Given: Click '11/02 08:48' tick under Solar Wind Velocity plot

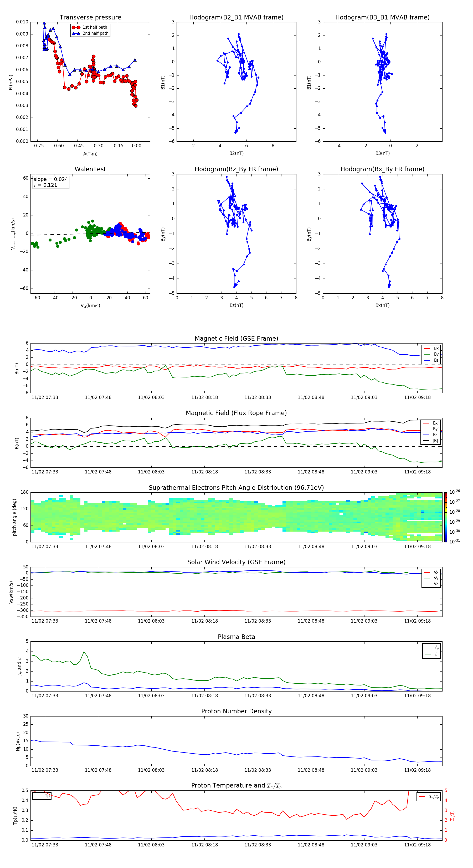Looking at the screenshot, I should point(311,621).
